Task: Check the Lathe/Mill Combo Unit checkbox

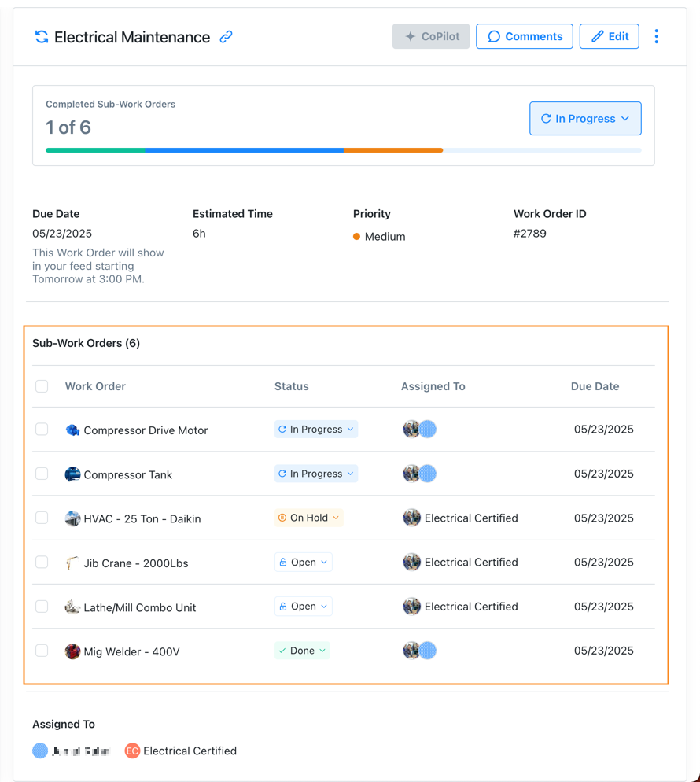Action: tap(42, 607)
